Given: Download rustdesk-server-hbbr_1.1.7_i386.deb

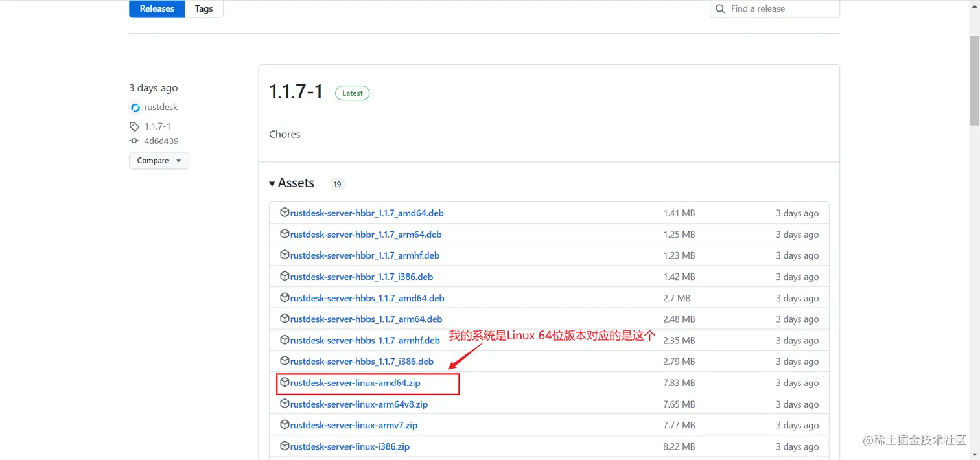Looking at the screenshot, I should click(362, 277).
